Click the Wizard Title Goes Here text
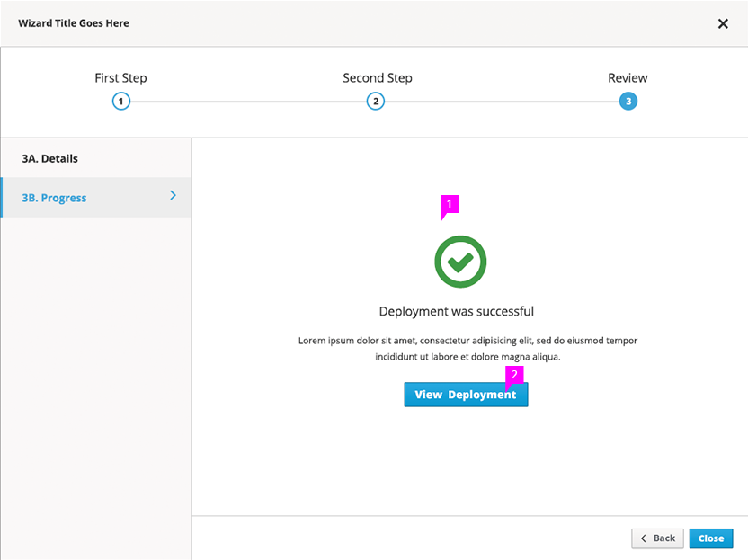Screen dimensions: 748x560 click(74, 23)
